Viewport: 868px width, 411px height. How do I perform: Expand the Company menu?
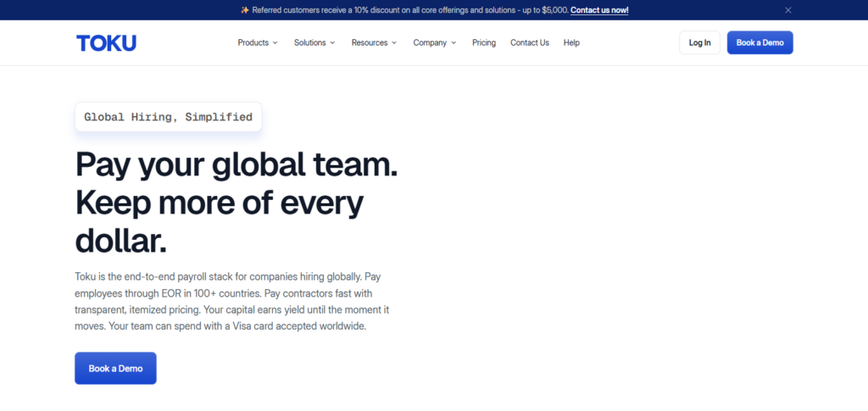[x=435, y=42]
